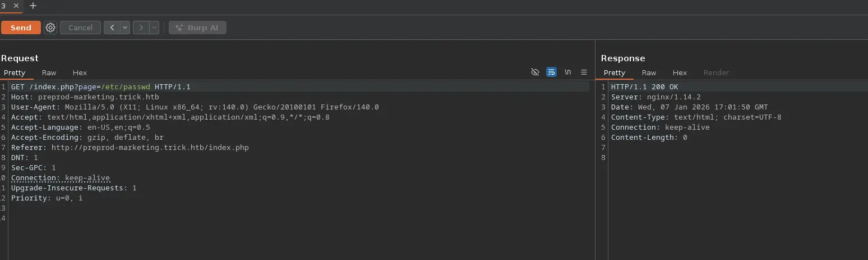This screenshot has width=868, height=260.
Task: Go back to previous request in history
Action: coord(112,28)
